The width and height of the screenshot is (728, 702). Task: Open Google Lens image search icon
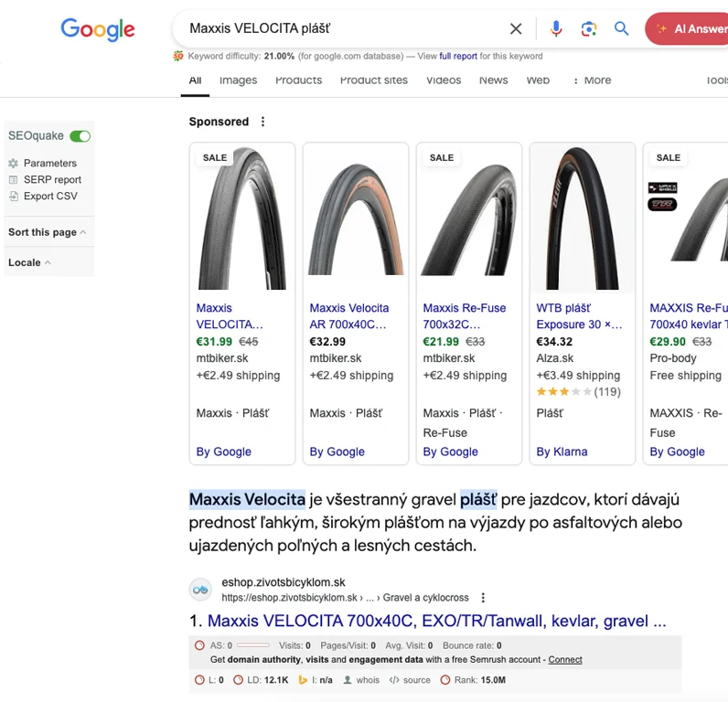589,29
